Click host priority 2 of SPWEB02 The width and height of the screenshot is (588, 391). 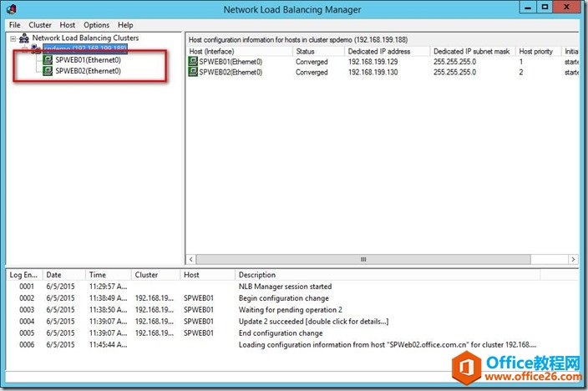click(521, 72)
